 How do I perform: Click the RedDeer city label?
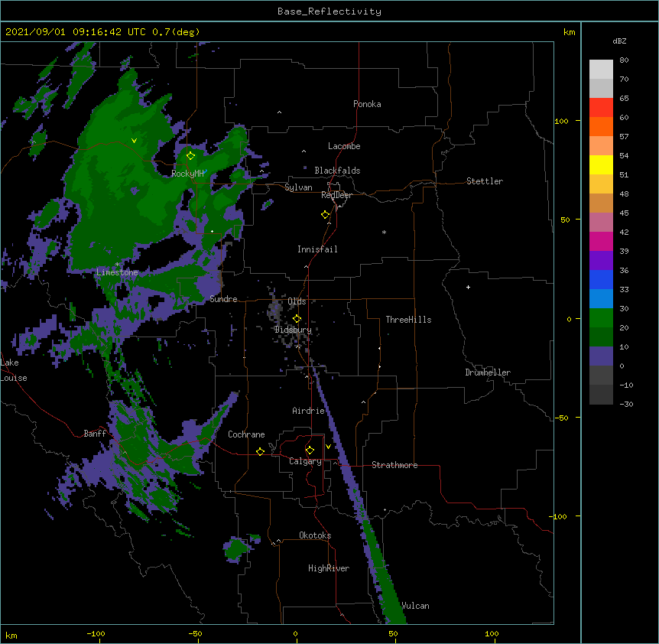pyautogui.click(x=336, y=195)
